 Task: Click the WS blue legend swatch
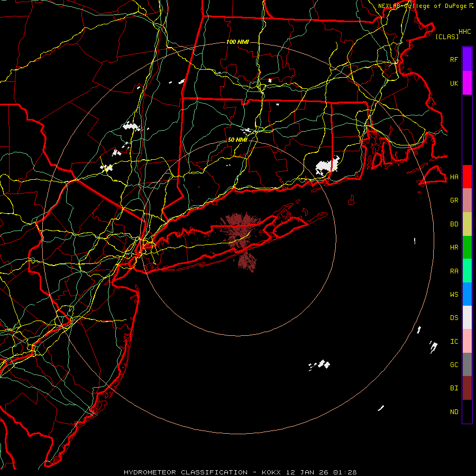(x=467, y=294)
